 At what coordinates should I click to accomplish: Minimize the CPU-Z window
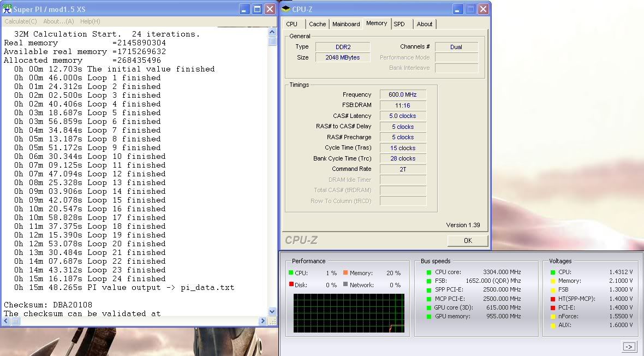point(457,9)
